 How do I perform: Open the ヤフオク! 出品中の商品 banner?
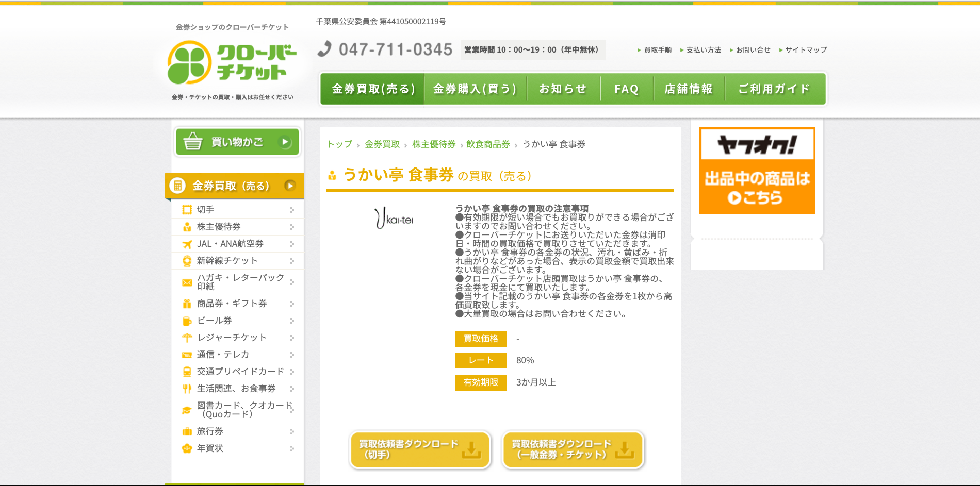point(757,171)
